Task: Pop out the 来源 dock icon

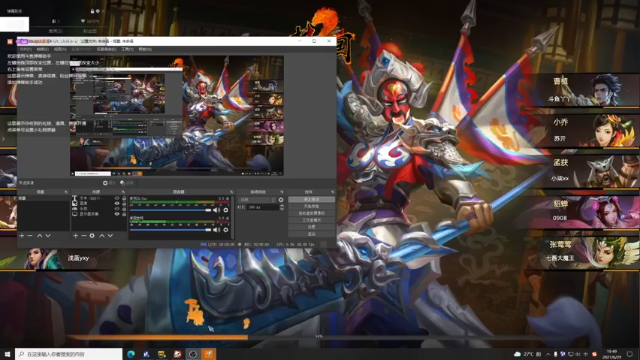Action: point(123,192)
